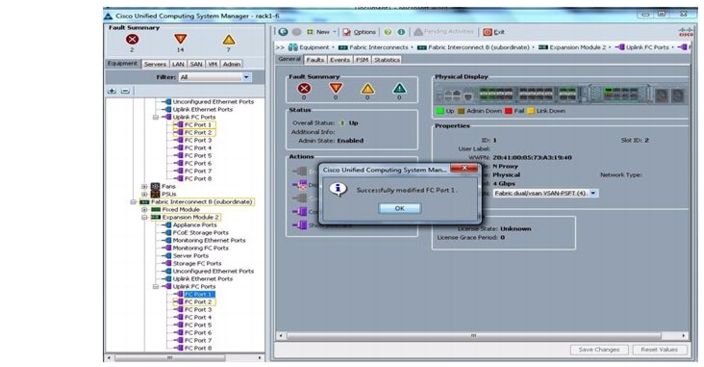Open the Filter dropdown set to All
This screenshot has width=704, height=367.
pyautogui.click(x=246, y=77)
